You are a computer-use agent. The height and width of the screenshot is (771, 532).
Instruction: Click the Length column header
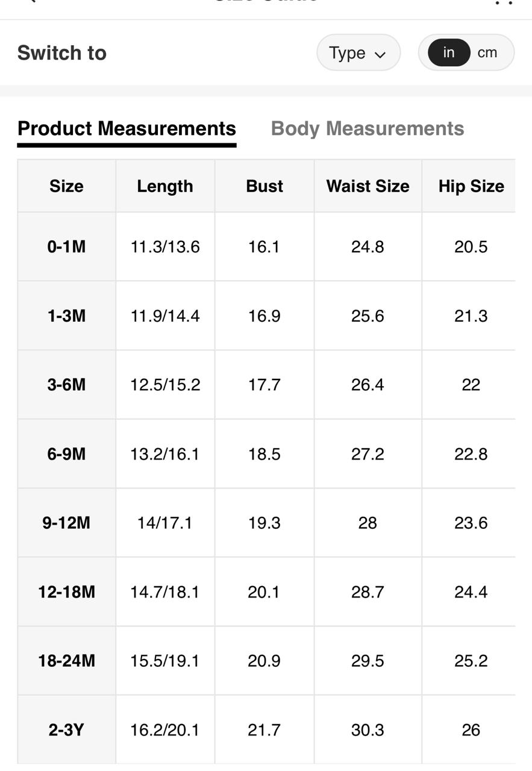165,186
